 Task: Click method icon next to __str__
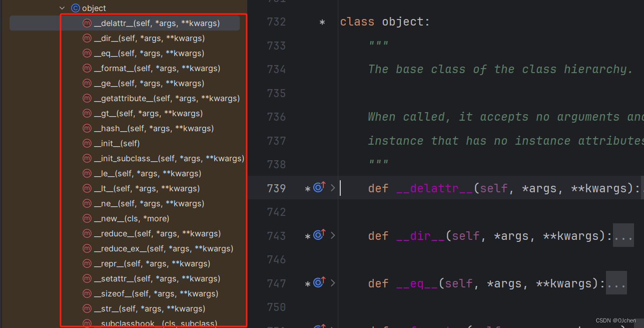pos(87,308)
